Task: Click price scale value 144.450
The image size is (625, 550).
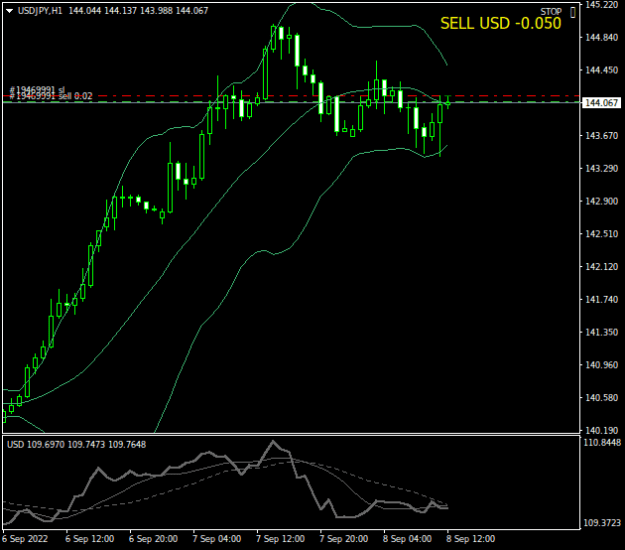Action: pyautogui.click(x=601, y=70)
